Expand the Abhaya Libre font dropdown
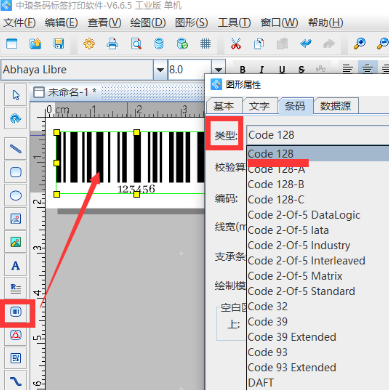This screenshot has height=390, width=389. [x=160, y=70]
